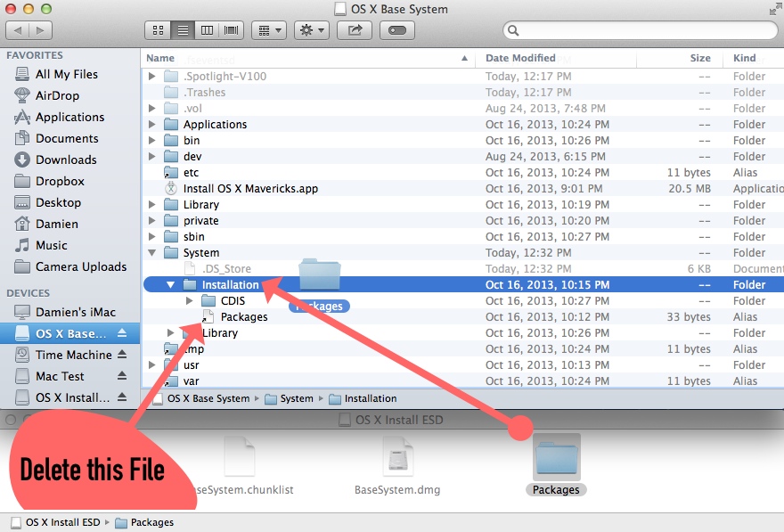The image size is (784, 532).
Task: Select the Packages alias file
Action: 462,316
